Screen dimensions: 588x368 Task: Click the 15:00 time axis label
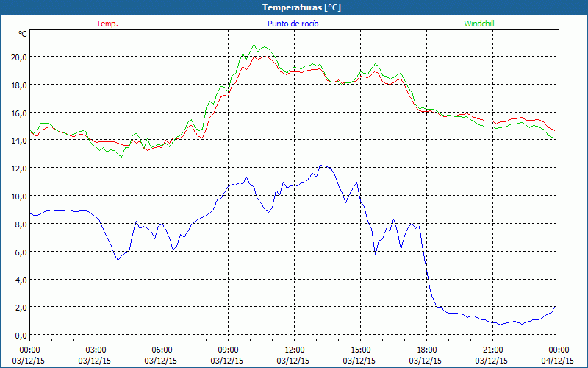click(x=360, y=350)
